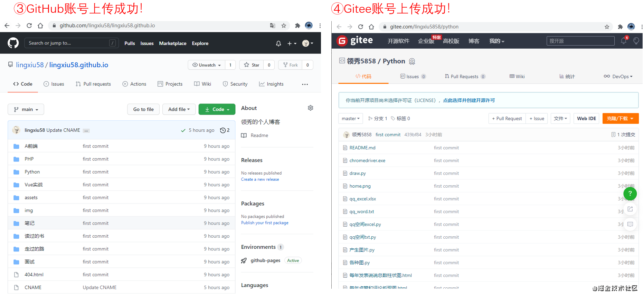The height and width of the screenshot is (297, 644).
Task: Open the github-pages environment link
Action: click(265, 260)
